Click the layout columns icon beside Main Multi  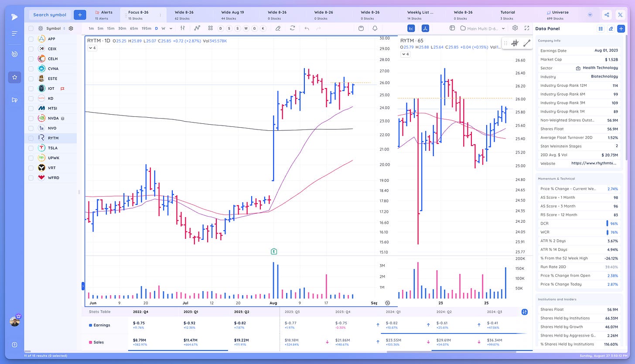coord(452,28)
